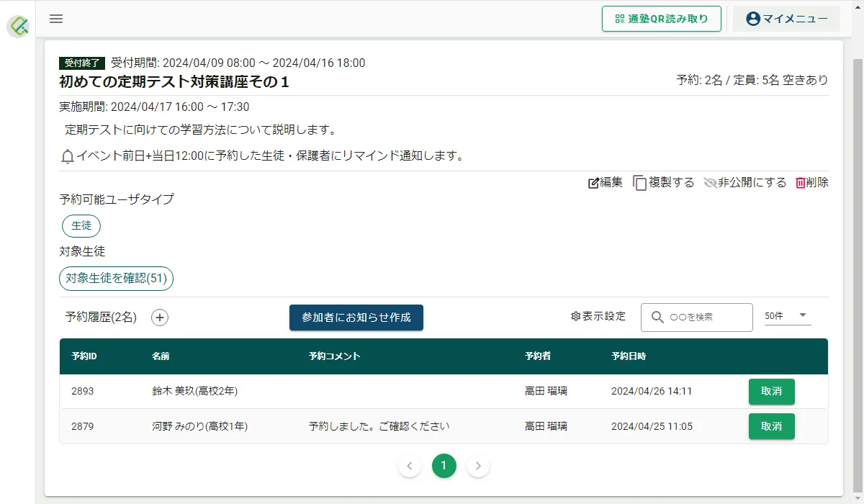Click reservation ID 2879

[83, 426]
